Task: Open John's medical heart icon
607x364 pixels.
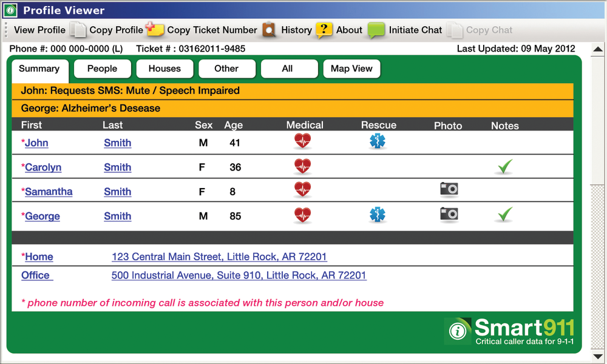Action: (x=302, y=141)
